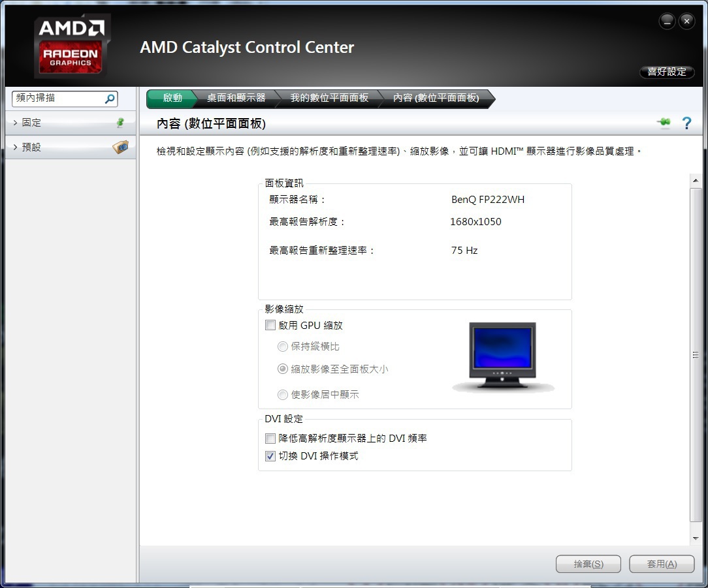Go to the 我的數位平面面板 breadcrumb
708x588 pixels.
pos(329,98)
